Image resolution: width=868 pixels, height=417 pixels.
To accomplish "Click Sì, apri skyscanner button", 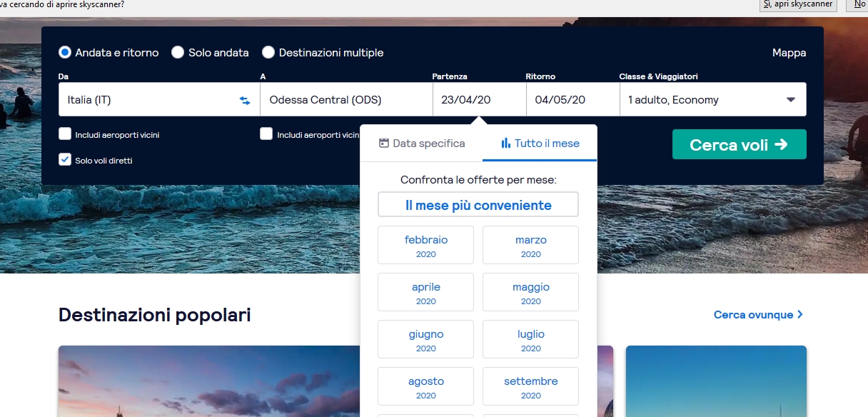I will pos(798,4).
